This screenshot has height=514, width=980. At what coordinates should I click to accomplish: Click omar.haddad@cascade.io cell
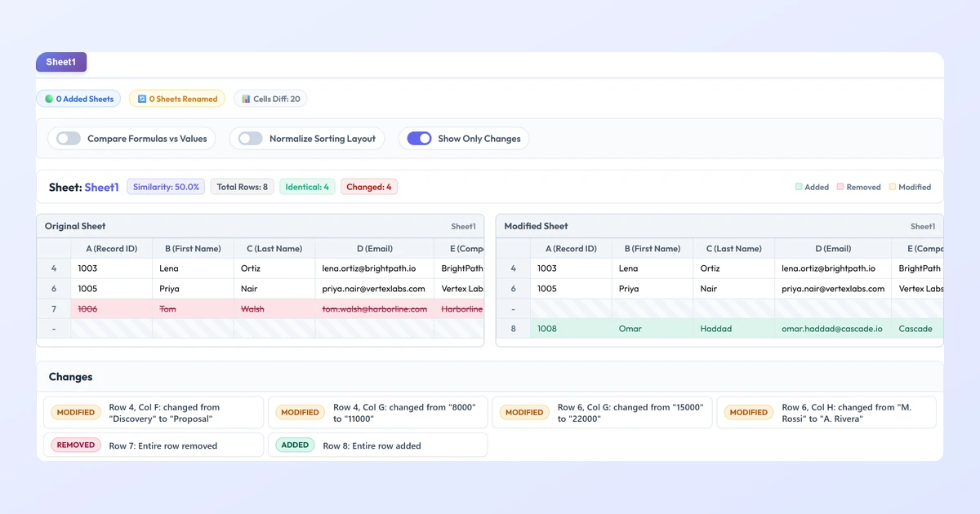click(x=833, y=329)
